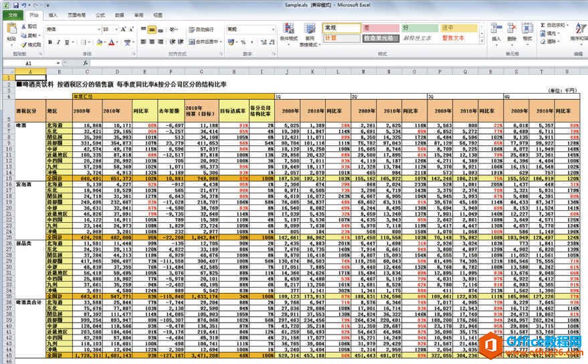
Task: Apply the Neutral yellow cell style
Action: coord(459,28)
